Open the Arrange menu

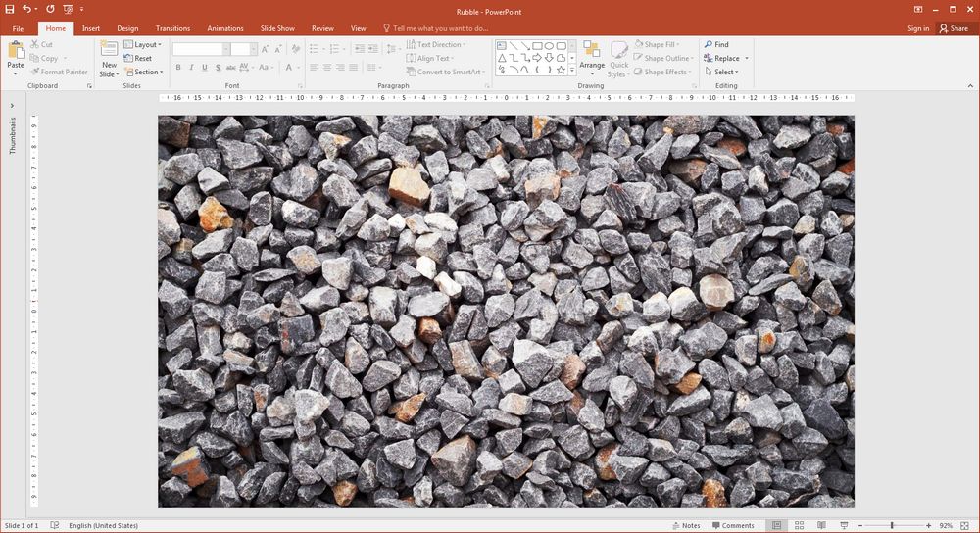[x=592, y=57]
